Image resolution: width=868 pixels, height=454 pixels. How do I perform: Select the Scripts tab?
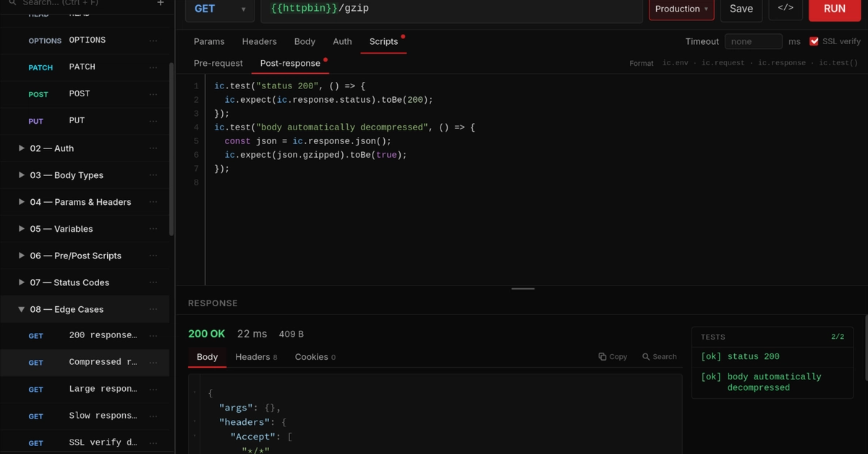pos(383,41)
